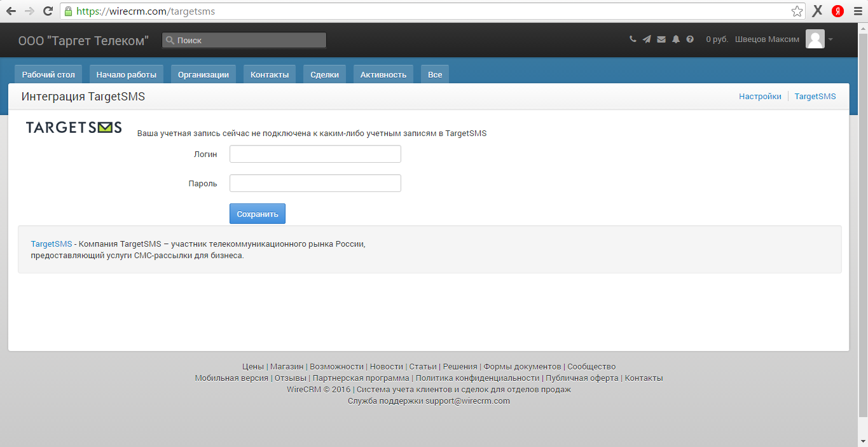Click TargetSMS link in description box
The width and height of the screenshot is (868, 447).
(52, 244)
